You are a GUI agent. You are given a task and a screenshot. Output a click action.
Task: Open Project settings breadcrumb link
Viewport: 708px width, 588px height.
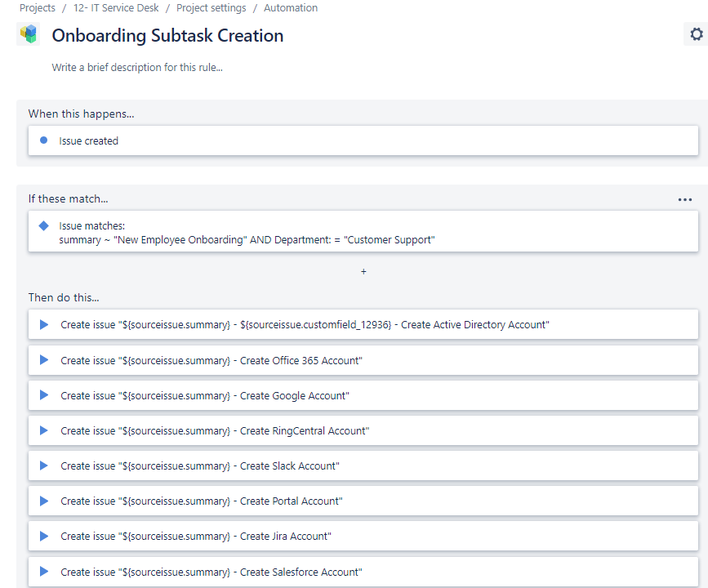(212, 8)
